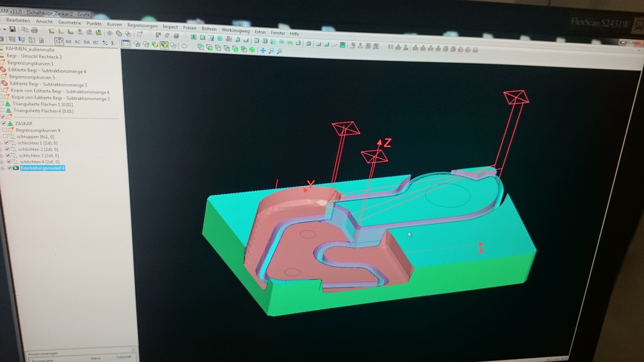Click the solid green isometric cube icon
The height and width of the screenshot is (362, 644).
[x=252, y=50]
